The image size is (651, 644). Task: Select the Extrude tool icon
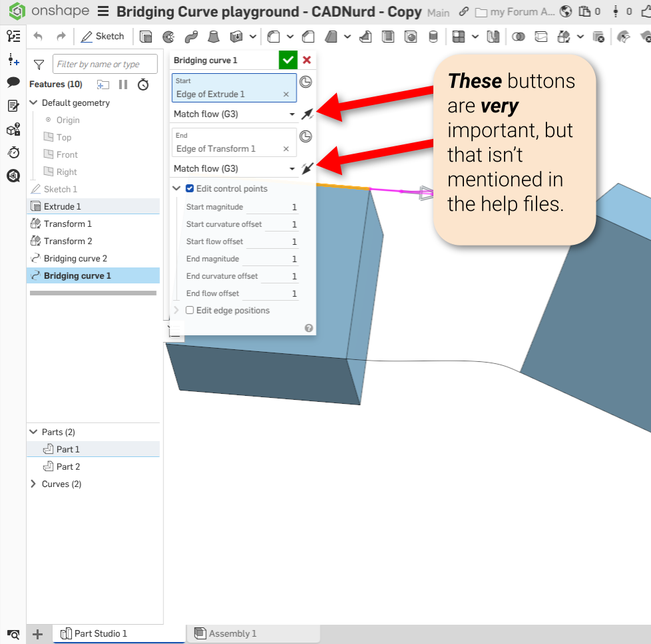(x=146, y=37)
